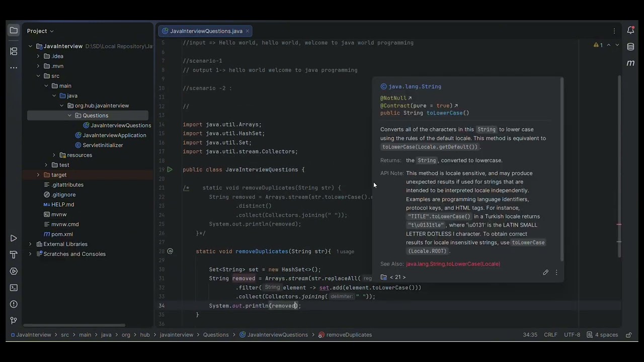This screenshot has width=644, height=362.
Task: Expand the .mvn folder
Action: coord(38,66)
